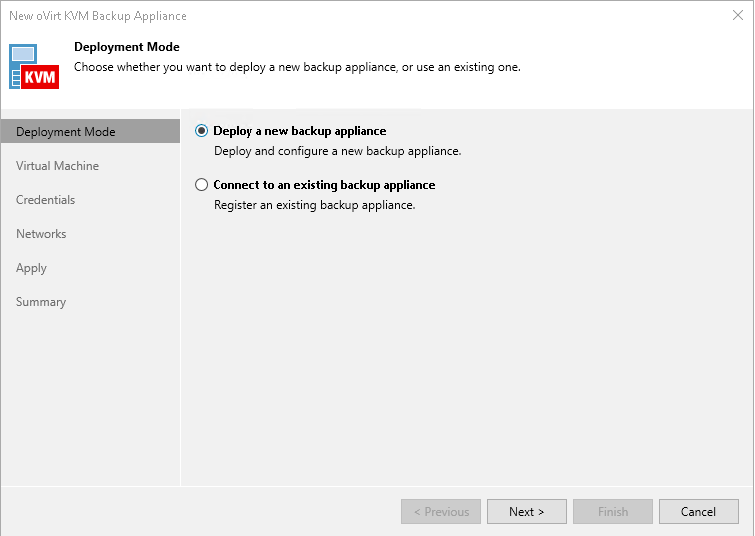The height and width of the screenshot is (536, 755).
Task: Jump to the Networks step
Action: pos(41,234)
